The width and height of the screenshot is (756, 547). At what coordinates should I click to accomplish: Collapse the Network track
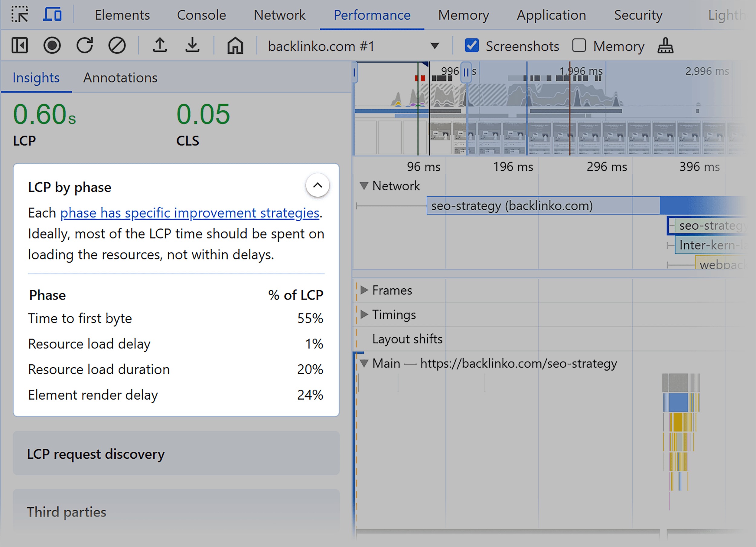(x=364, y=186)
